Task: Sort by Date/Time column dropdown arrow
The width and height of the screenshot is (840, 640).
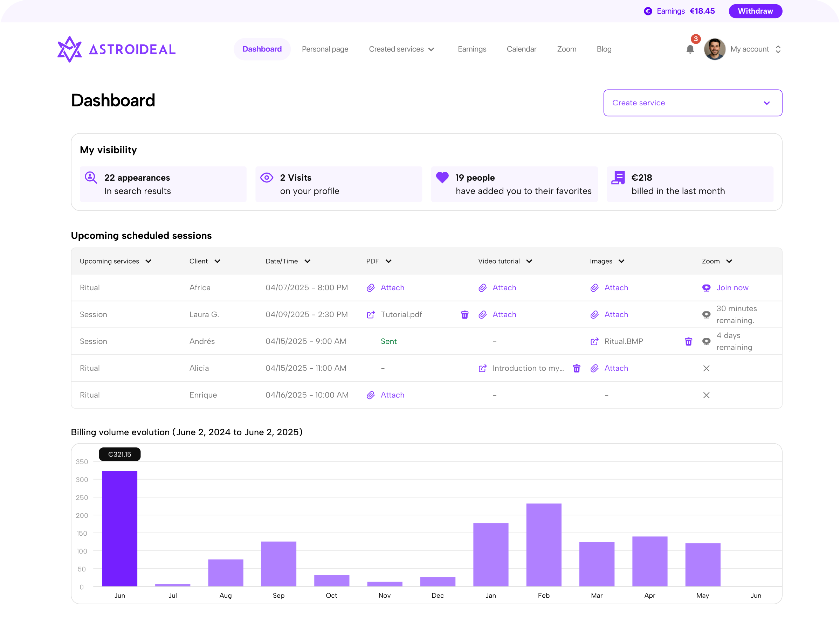Action: coord(307,261)
